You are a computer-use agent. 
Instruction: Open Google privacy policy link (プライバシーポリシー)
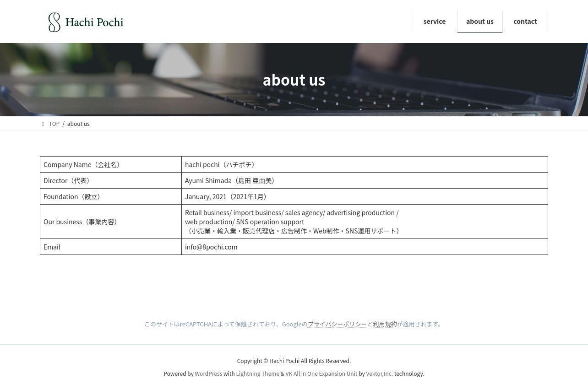pyautogui.click(x=337, y=324)
